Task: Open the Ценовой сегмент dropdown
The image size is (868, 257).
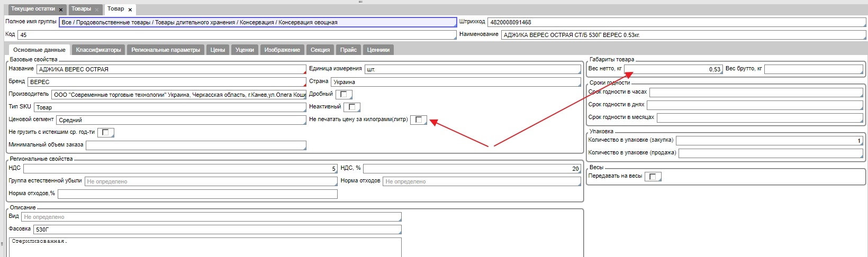Action: tap(181, 120)
